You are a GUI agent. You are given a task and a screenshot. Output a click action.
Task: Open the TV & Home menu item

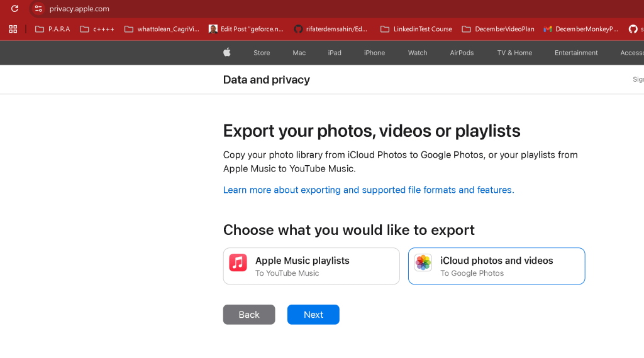tap(514, 53)
